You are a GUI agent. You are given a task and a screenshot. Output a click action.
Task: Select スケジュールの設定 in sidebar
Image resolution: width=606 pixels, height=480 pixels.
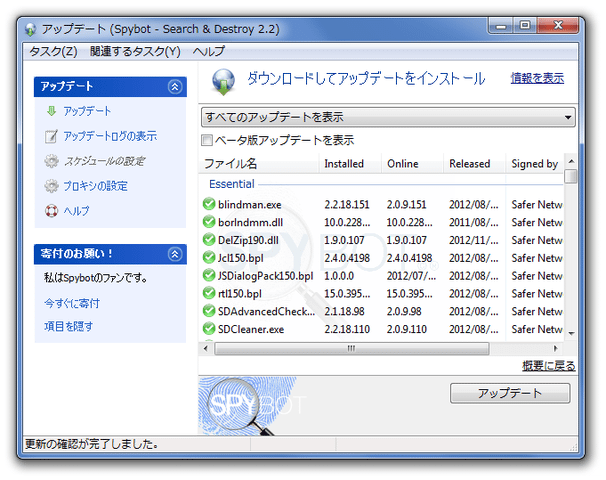(104, 161)
